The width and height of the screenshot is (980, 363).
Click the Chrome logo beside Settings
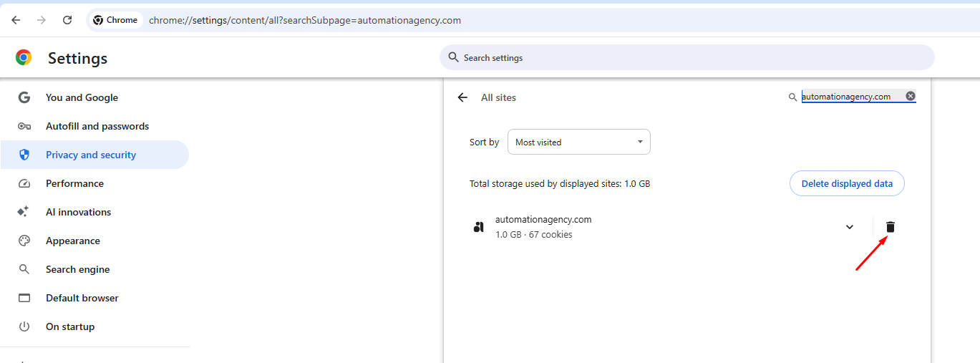coord(24,58)
